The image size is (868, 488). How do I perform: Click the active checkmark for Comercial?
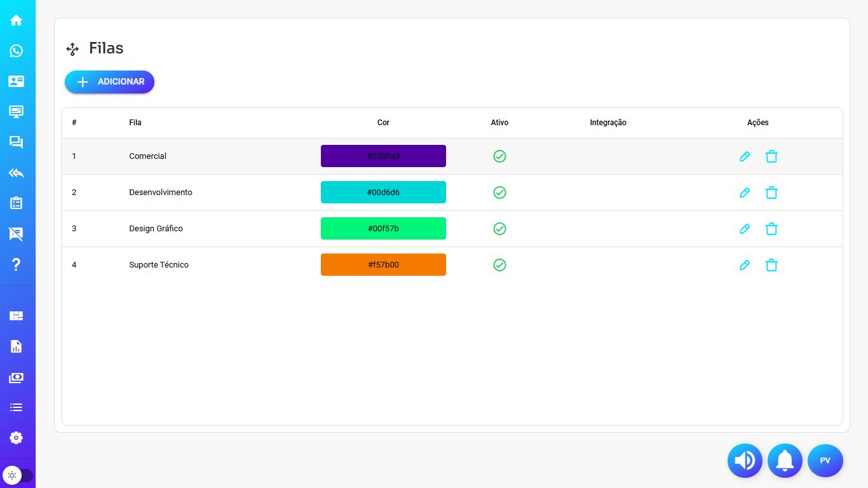pos(499,156)
